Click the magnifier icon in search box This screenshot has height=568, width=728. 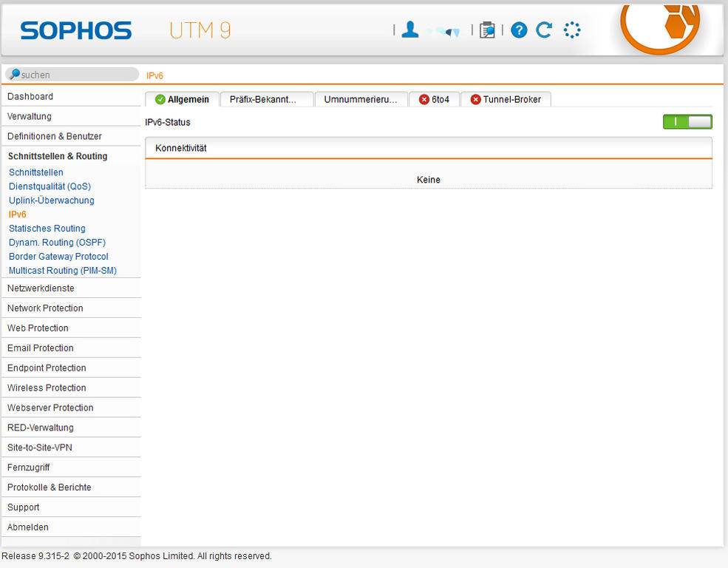(14, 75)
